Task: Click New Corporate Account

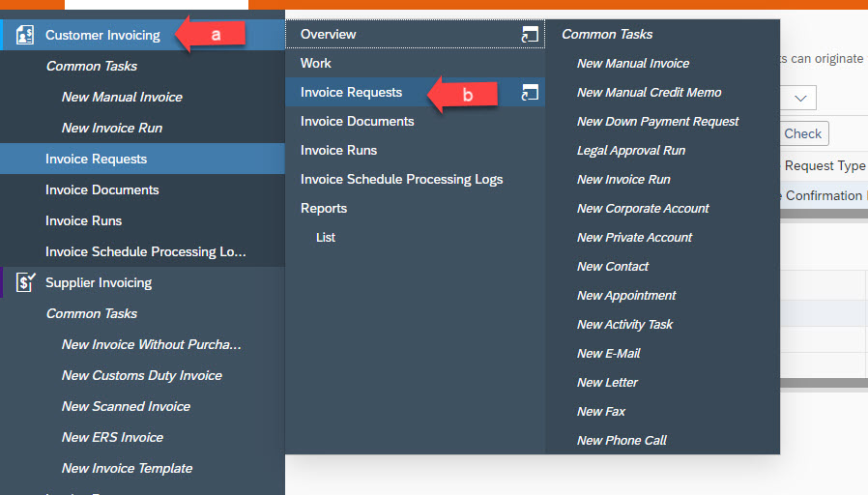Action: 643,209
